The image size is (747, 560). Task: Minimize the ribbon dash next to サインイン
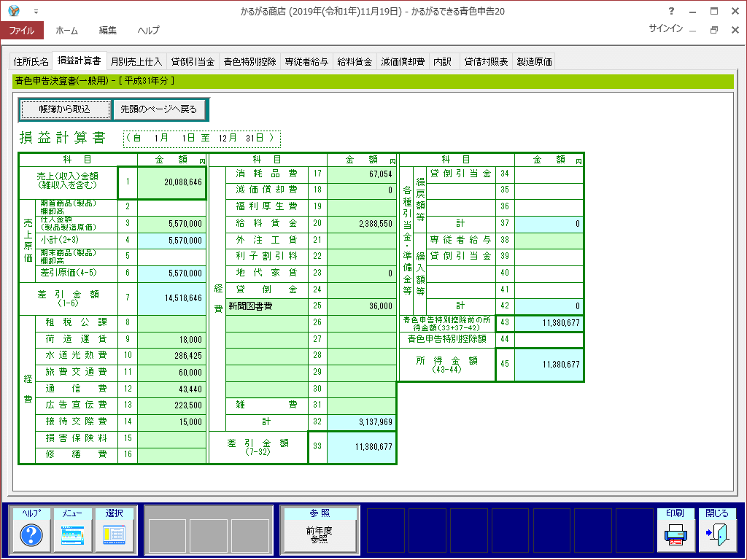[x=693, y=31]
